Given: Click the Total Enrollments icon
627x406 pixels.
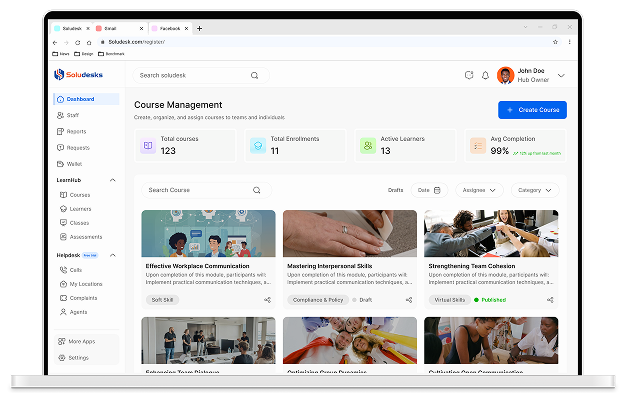Looking at the screenshot, I should click(258, 146).
